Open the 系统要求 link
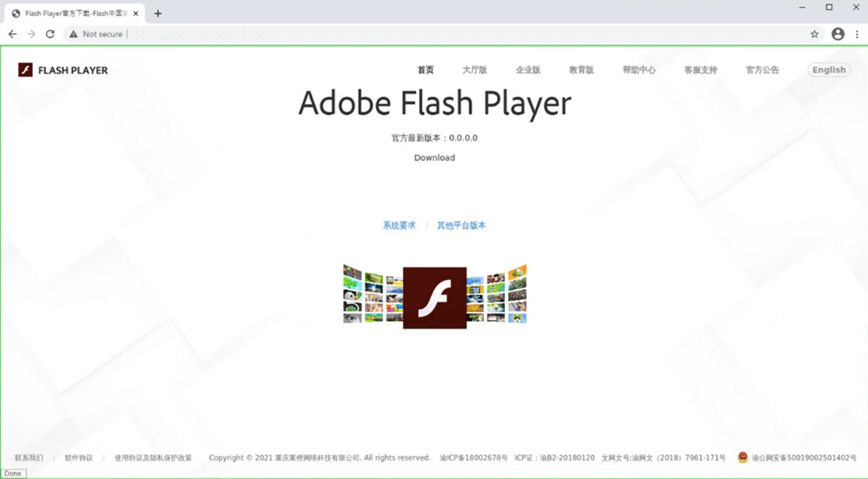 [x=399, y=226]
